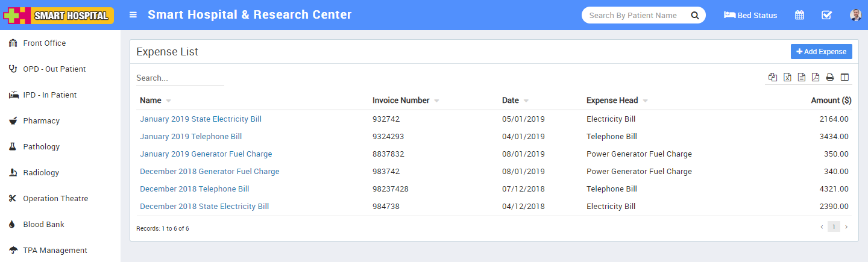Export expense list as PDF
868x262 pixels.
click(816, 77)
